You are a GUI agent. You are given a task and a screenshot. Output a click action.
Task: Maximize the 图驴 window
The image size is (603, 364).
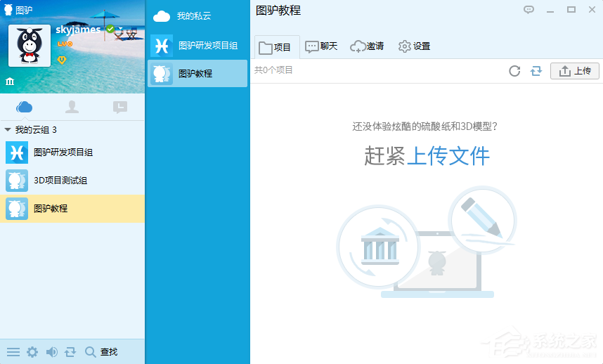tap(571, 10)
